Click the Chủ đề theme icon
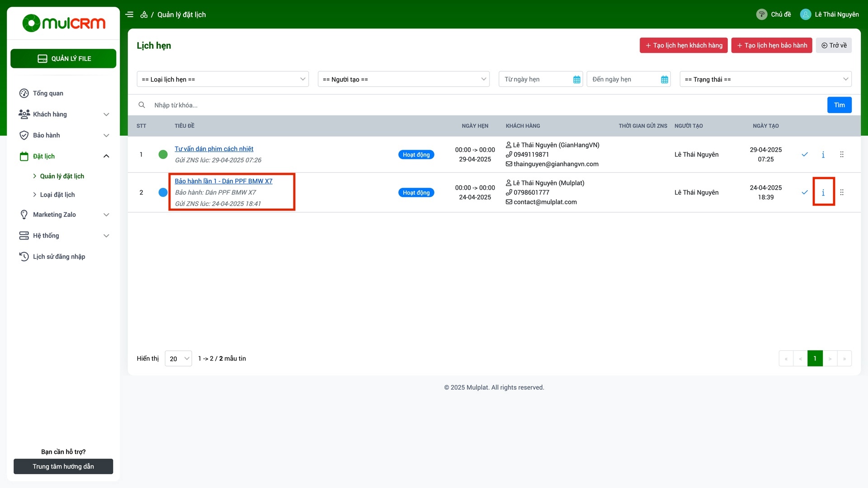 point(762,14)
